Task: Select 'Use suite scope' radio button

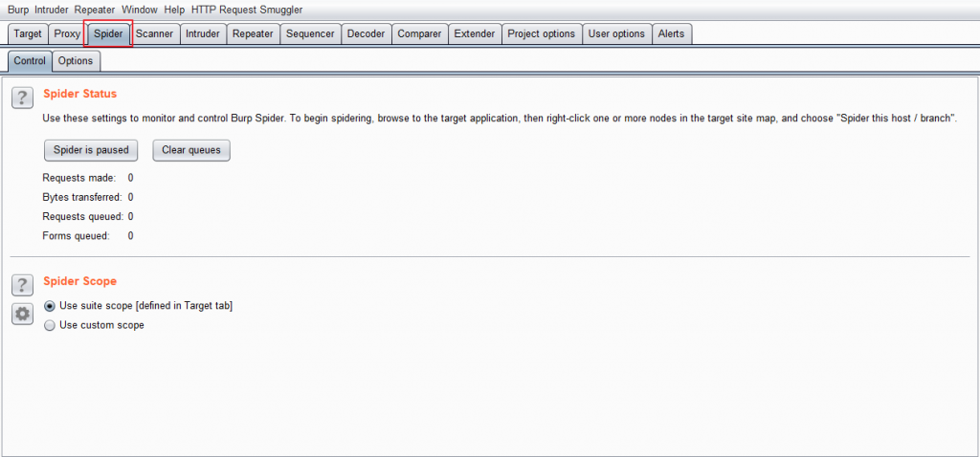Action: pos(50,306)
